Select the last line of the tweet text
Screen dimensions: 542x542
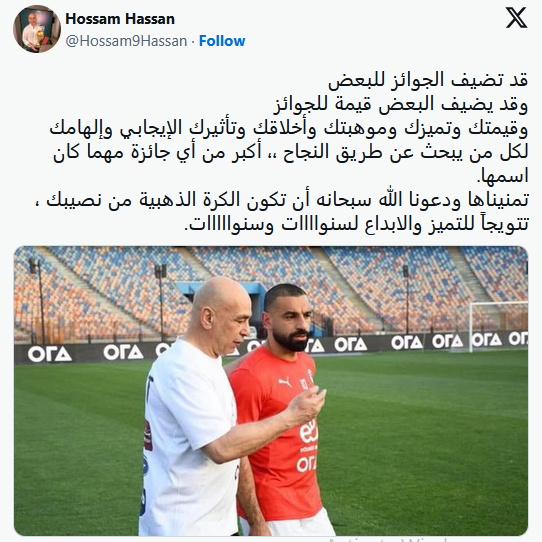tap(356, 224)
